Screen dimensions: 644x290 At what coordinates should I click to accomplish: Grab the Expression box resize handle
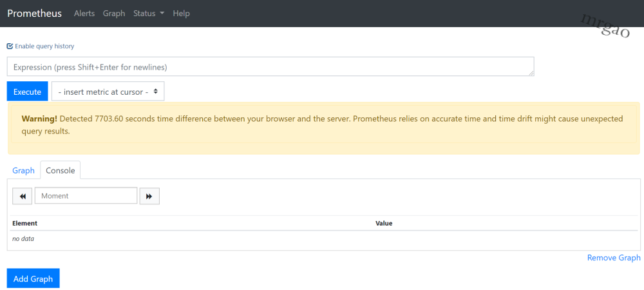click(x=531, y=73)
